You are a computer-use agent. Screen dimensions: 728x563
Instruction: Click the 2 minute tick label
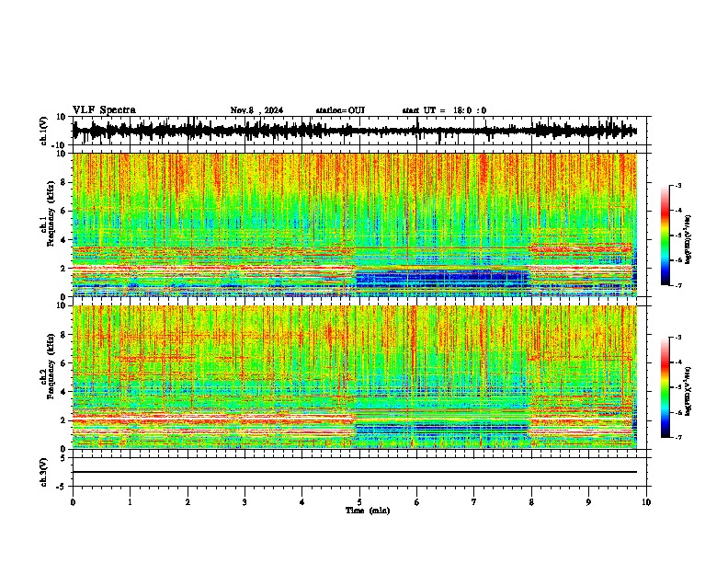188,502
